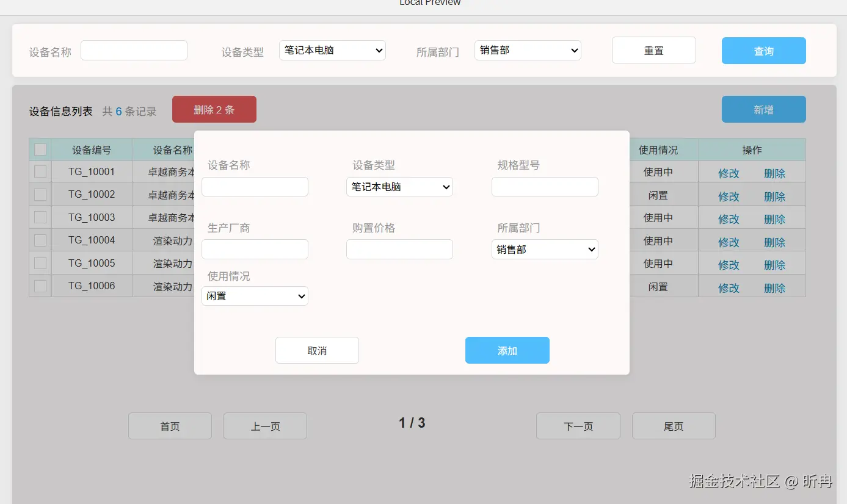Click the 1 / 3 page indicator

tap(412, 423)
